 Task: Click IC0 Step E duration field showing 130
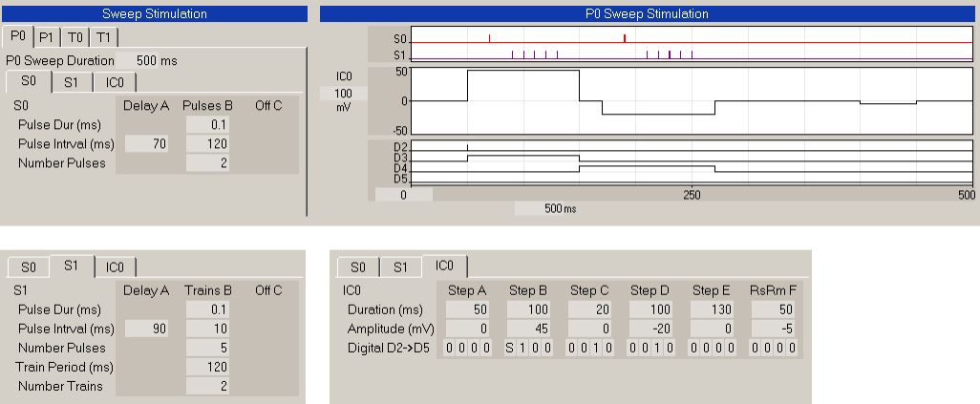(x=713, y=309)
